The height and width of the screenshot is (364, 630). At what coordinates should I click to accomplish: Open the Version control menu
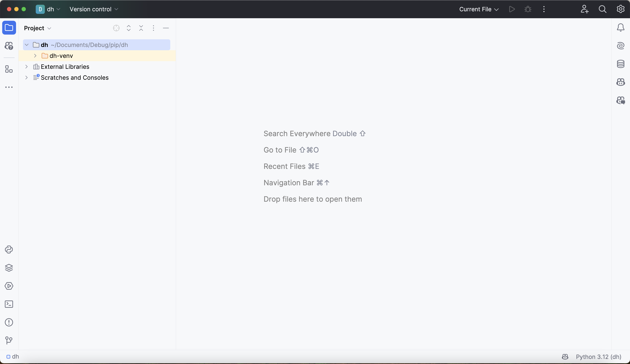[94, 9]
